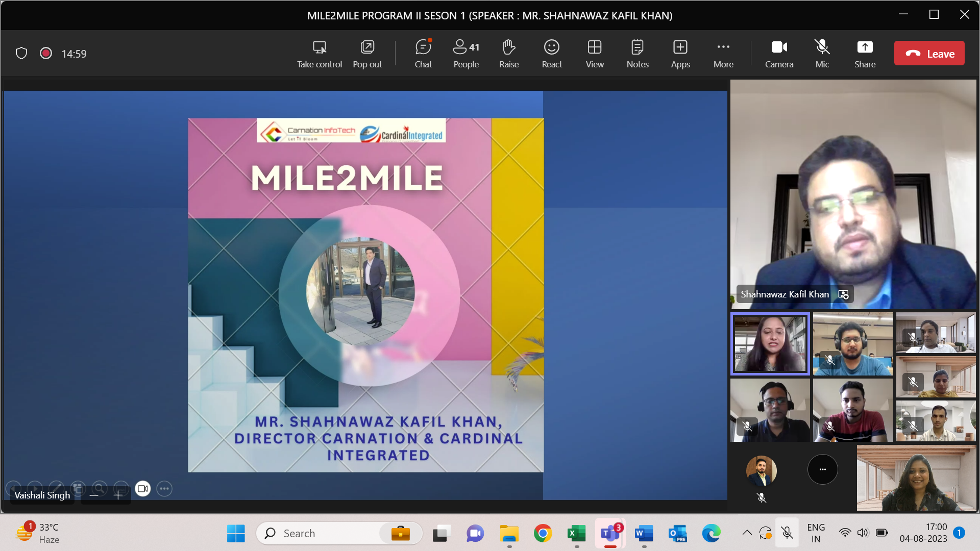
Task: Open Excel from the taskbar
Action: point(576,534)
